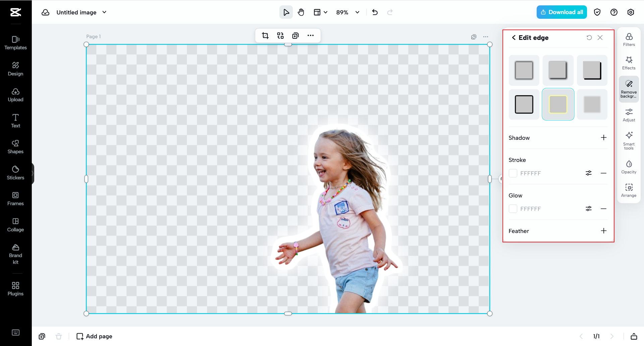Expand the Feather option

[603, 231]
